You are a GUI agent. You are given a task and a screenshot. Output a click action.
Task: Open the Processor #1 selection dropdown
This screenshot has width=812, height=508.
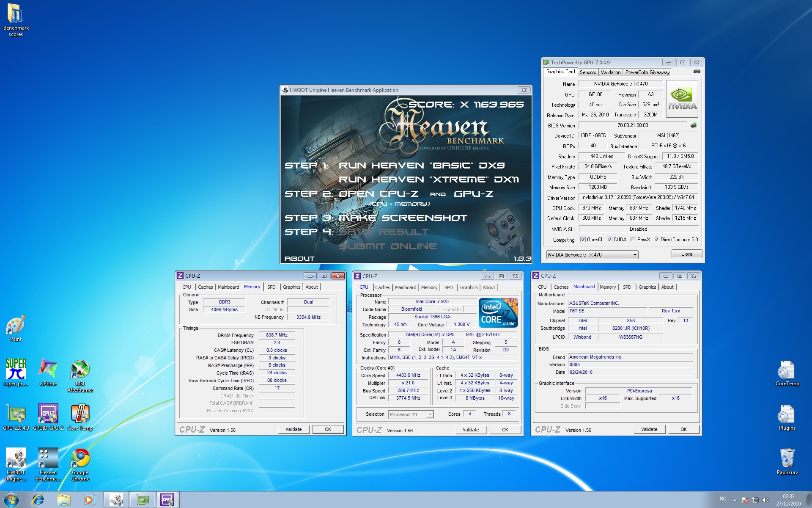click(x=411, y=414)
